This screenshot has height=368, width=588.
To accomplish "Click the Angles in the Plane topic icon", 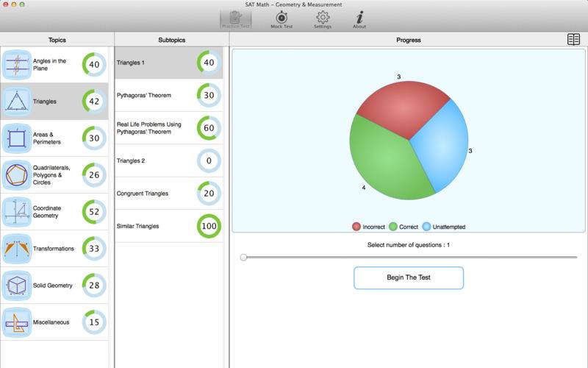I will point(16,65).
